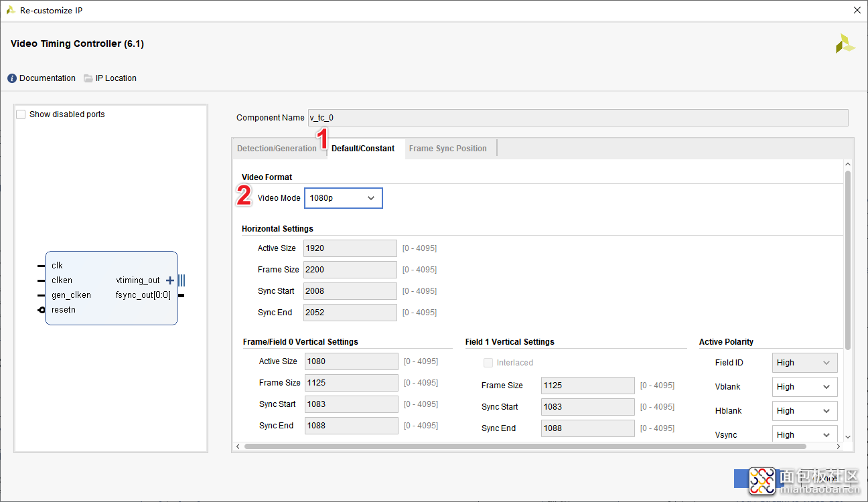Click the IP Location folder icon
The height and width of the screenshot is (502, 868).
tap(88, 78)
